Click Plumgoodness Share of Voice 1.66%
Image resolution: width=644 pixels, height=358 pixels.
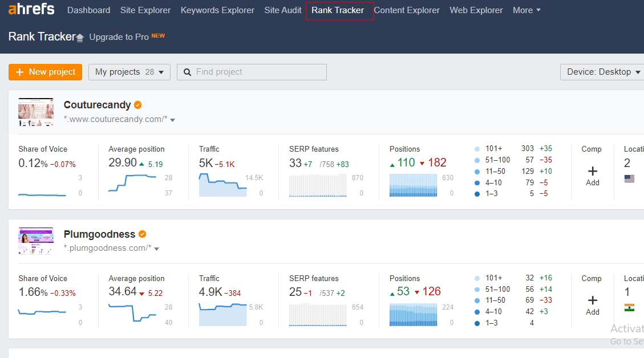(x=33, y=292)
